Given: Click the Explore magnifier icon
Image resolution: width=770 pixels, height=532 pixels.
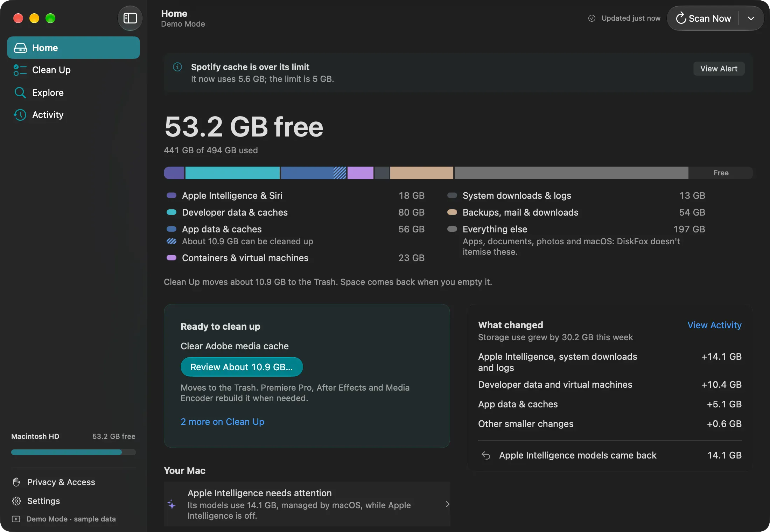Looking at the screenshot, I should [x=20, y=93].
